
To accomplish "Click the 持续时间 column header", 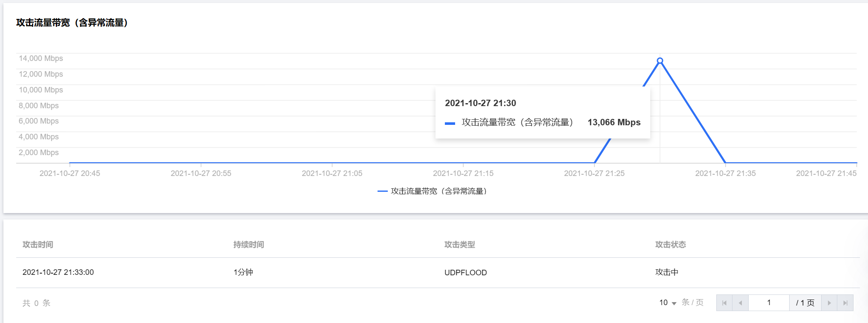I will pos(249,245).
